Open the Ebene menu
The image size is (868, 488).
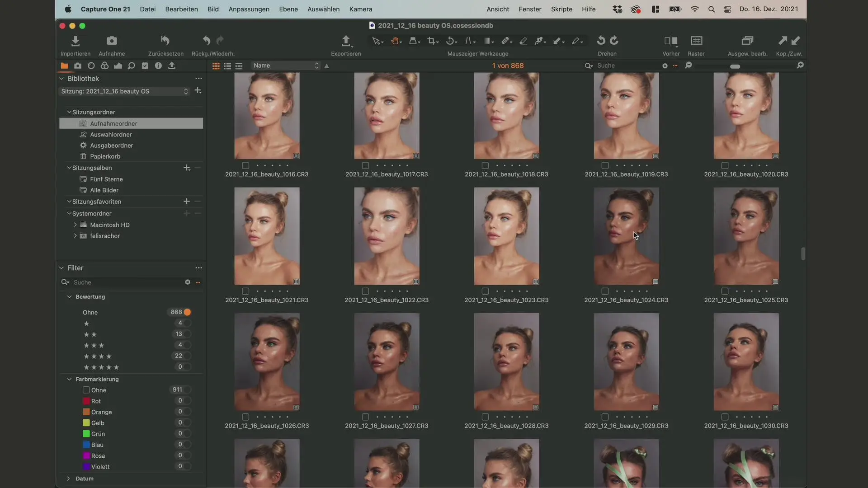[288, 9]
